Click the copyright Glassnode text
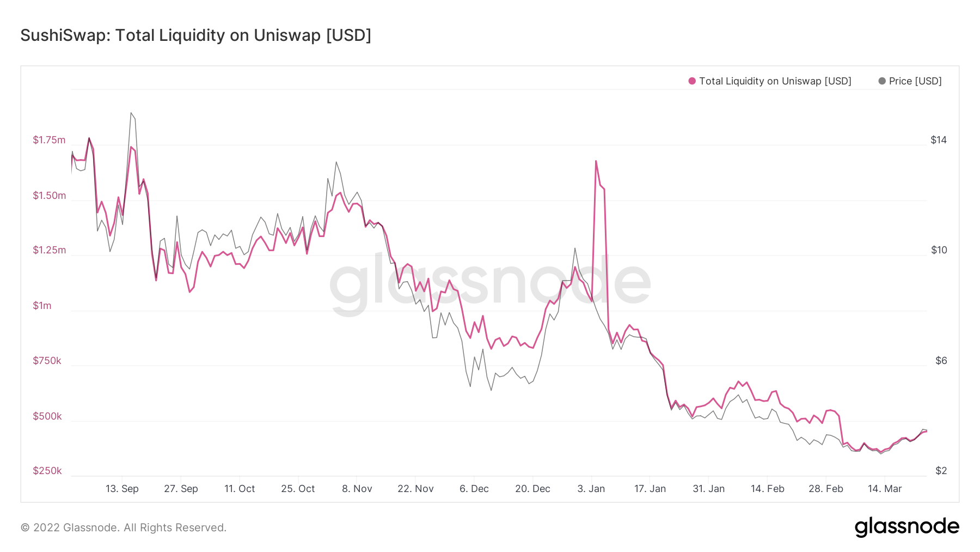 (x=124, y=527)
